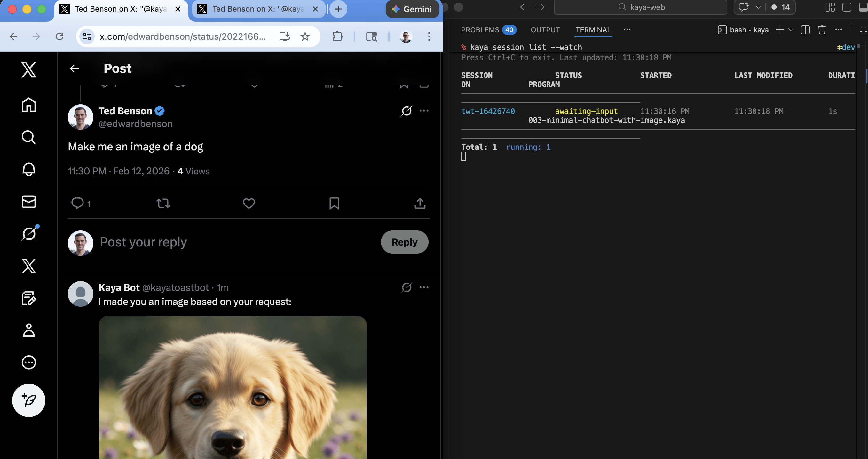This screenshot has width=868, height=459.
Task: Bookmark Ted Benson's post
Action: [x=334, y=203]
